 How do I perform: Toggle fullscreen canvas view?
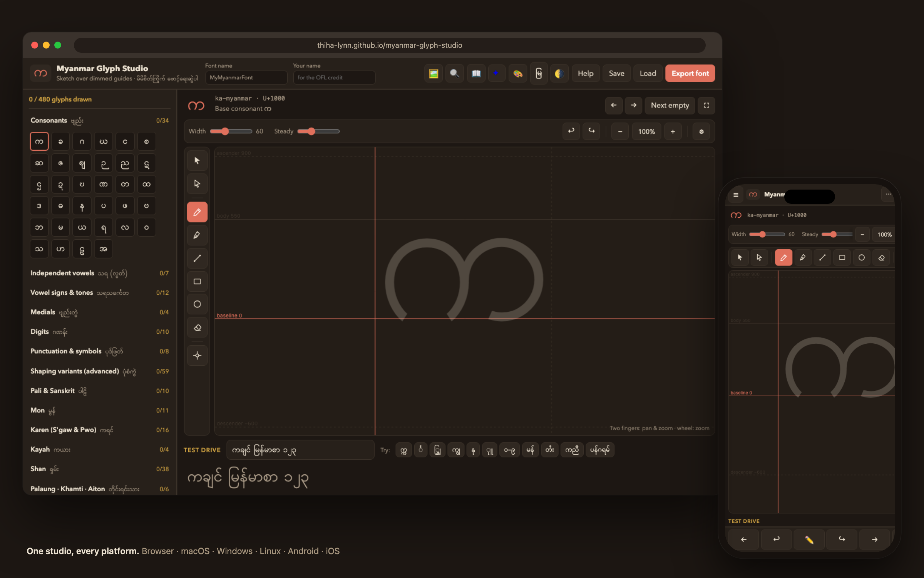[x=706, y=105]
